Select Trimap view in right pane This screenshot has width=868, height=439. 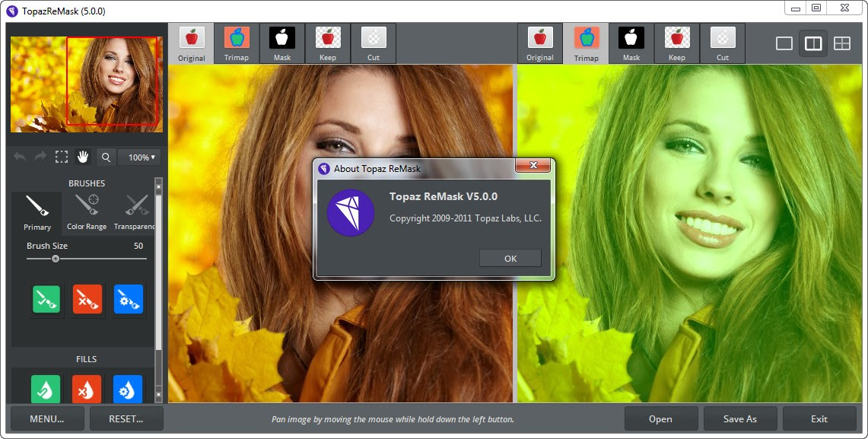(587, 43)
